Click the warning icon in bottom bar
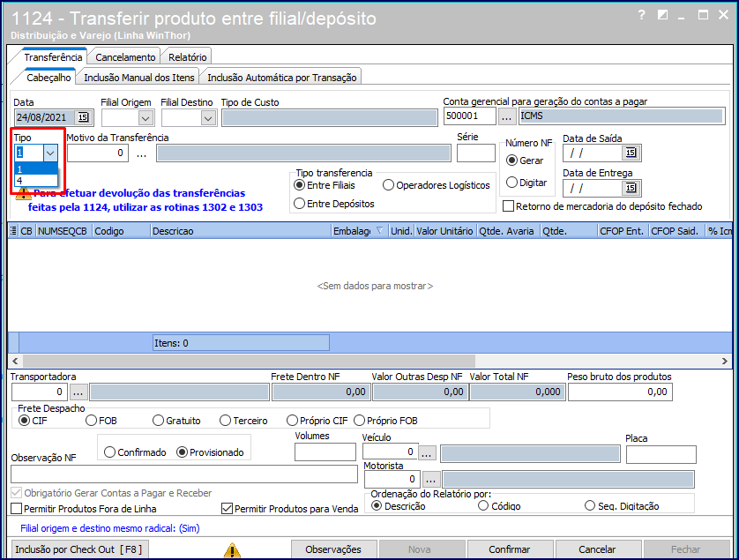 click(232, 549)
